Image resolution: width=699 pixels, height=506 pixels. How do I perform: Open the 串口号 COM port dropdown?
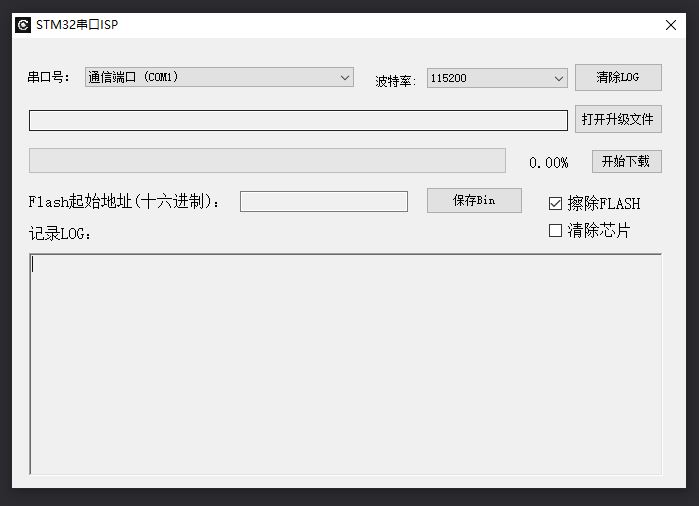[x=219, y=77]
